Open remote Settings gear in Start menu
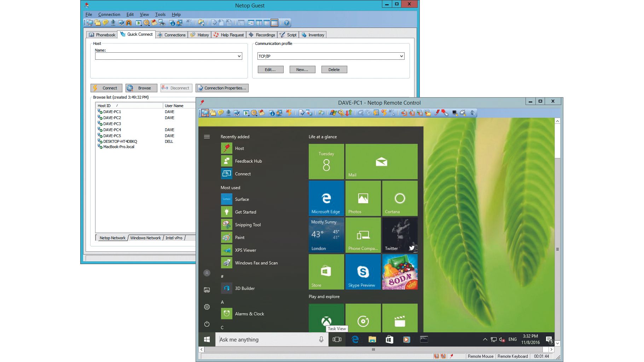This screenshot has width=644, height=362. pos(207,307)
